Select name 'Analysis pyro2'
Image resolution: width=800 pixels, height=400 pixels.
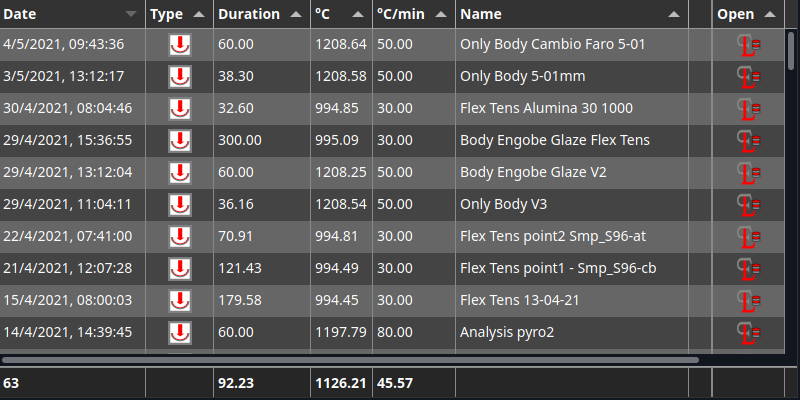click(x=507, y=332)
